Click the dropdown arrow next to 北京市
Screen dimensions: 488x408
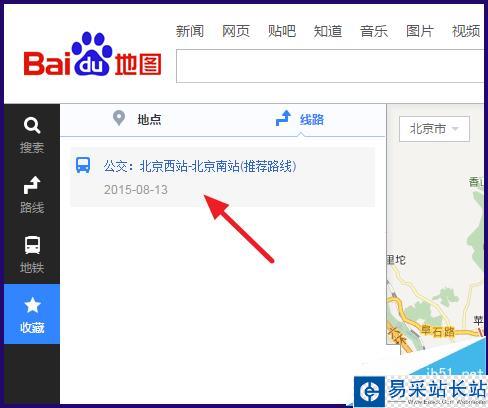[x=455, y=129]
